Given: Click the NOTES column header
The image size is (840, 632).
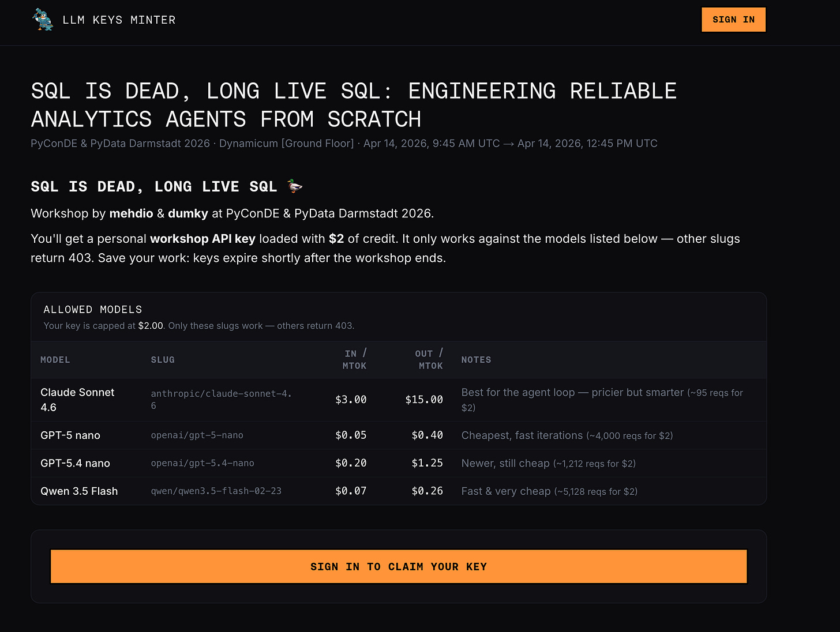Looking at the screenshot, I should (x=477, y=360).
